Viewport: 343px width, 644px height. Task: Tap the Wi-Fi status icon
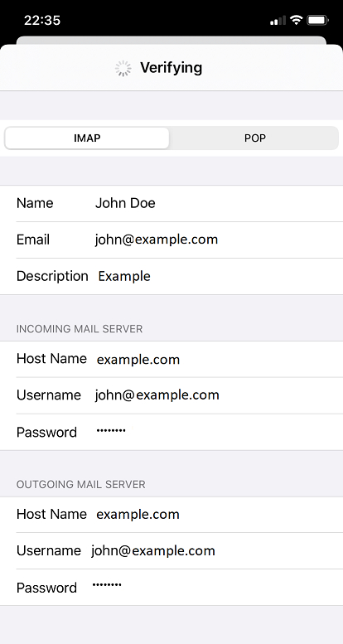[x=296, y=20]
